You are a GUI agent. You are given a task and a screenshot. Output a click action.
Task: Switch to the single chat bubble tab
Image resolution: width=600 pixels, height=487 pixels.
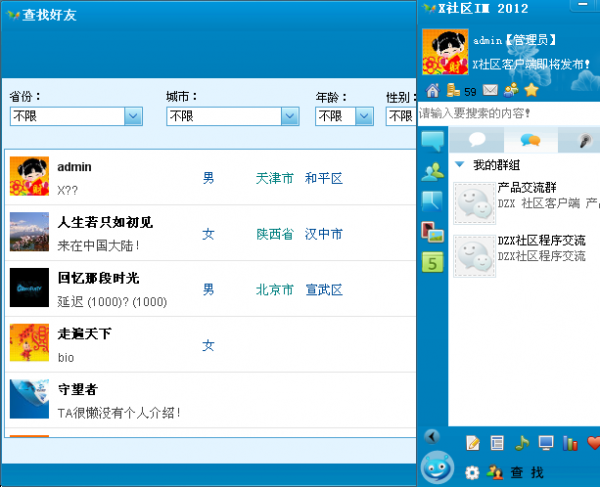pyautogui.click(x=477, y=140)
